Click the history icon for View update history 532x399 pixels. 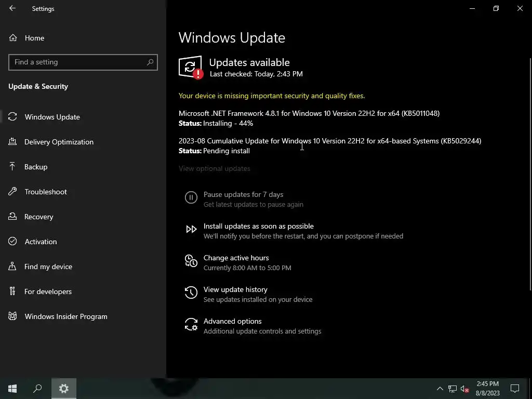click(191, 292)
